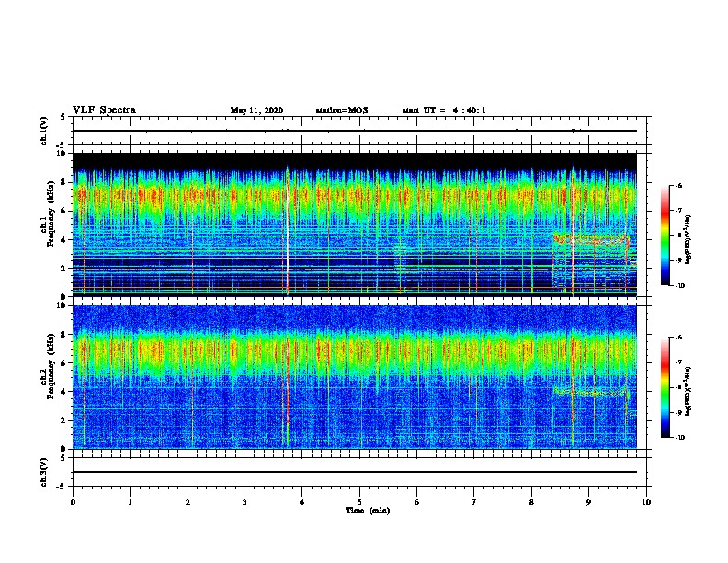The image size is (728, 563).
Task: Click the ch.1 spectrogram color bar
Action: pos(665,236)
